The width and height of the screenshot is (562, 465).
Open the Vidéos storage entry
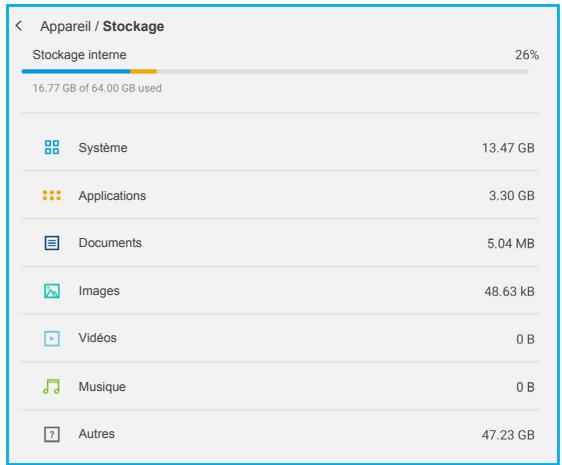pyautogui.click(x=280, y=338)
